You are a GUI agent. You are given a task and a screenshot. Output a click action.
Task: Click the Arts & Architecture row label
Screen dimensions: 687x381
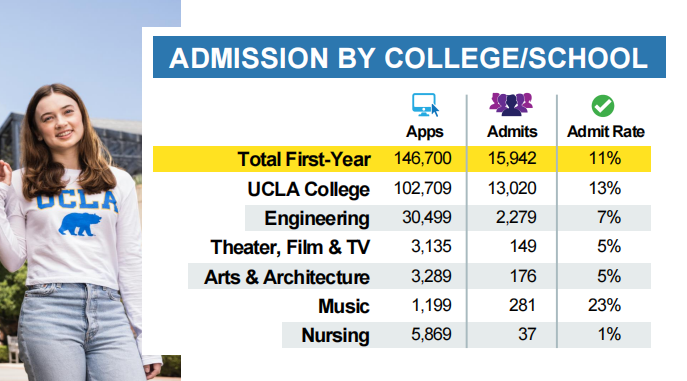click(x=287, y=277)
